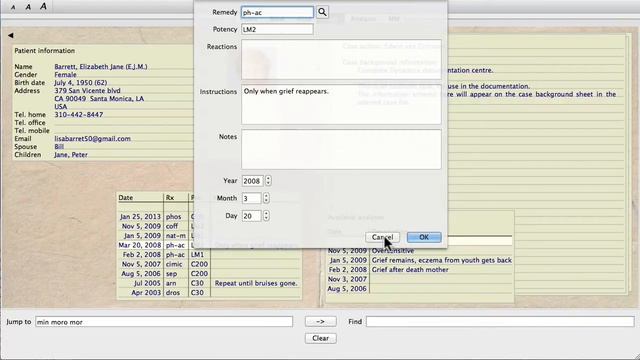Click patient name Barrett, Elizabeth Jane
Image resolution: width=640 pixels, height=360 pixels.
[x=101, y=67]
